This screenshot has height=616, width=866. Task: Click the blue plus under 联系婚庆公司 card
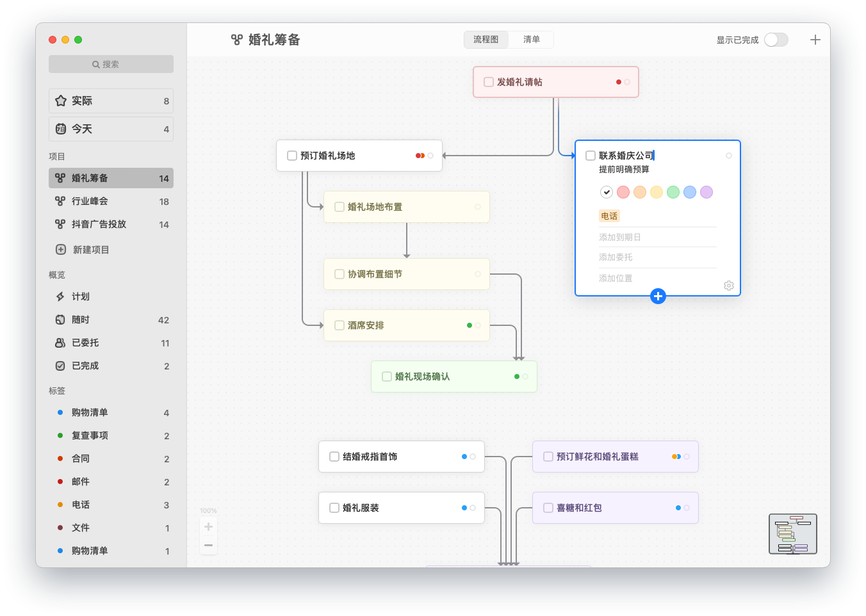(x=658, y=296)
